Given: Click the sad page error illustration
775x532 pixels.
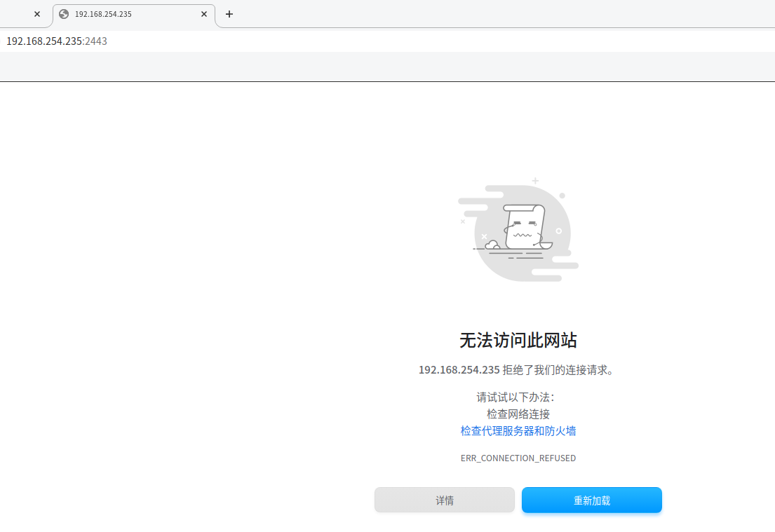Looking at the screenshot, I should [518, 231].
